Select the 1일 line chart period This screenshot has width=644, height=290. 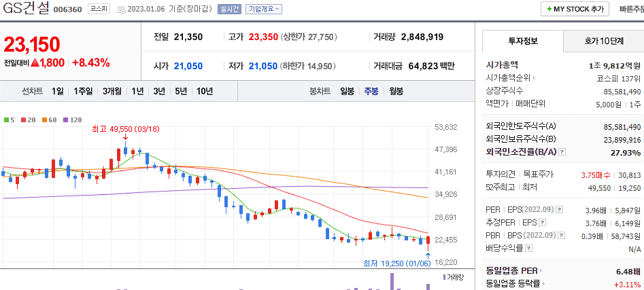pos(58,92)
